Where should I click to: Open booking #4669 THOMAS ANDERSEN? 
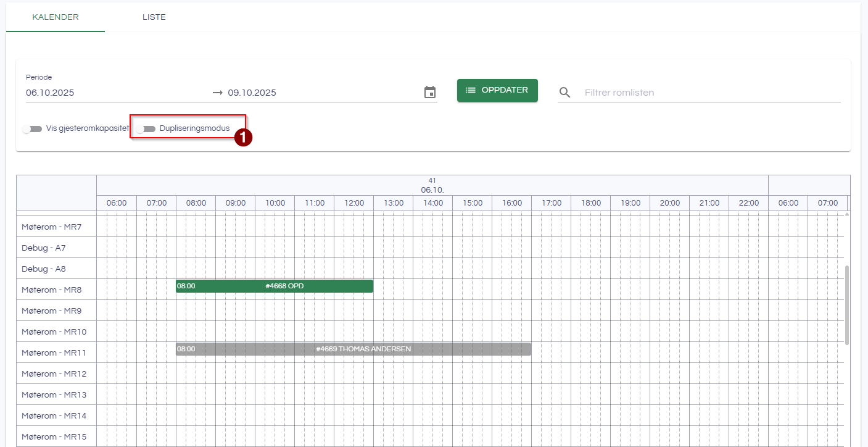pos(353,349)
